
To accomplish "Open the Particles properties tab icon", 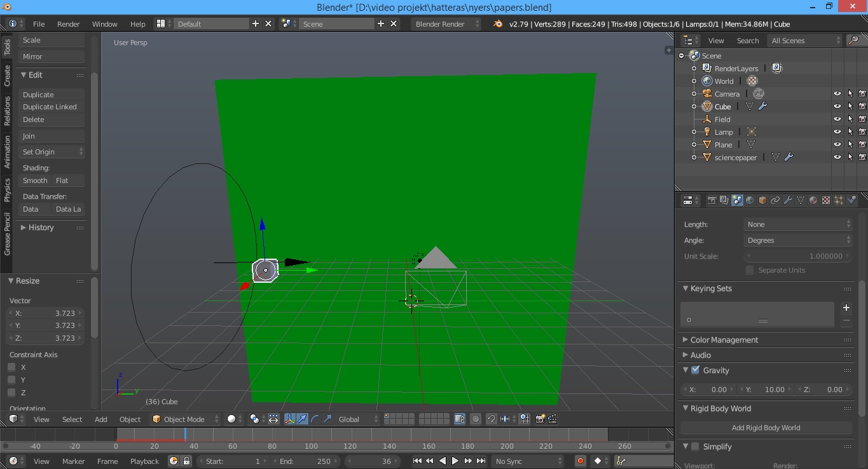I will pos(839,200).
